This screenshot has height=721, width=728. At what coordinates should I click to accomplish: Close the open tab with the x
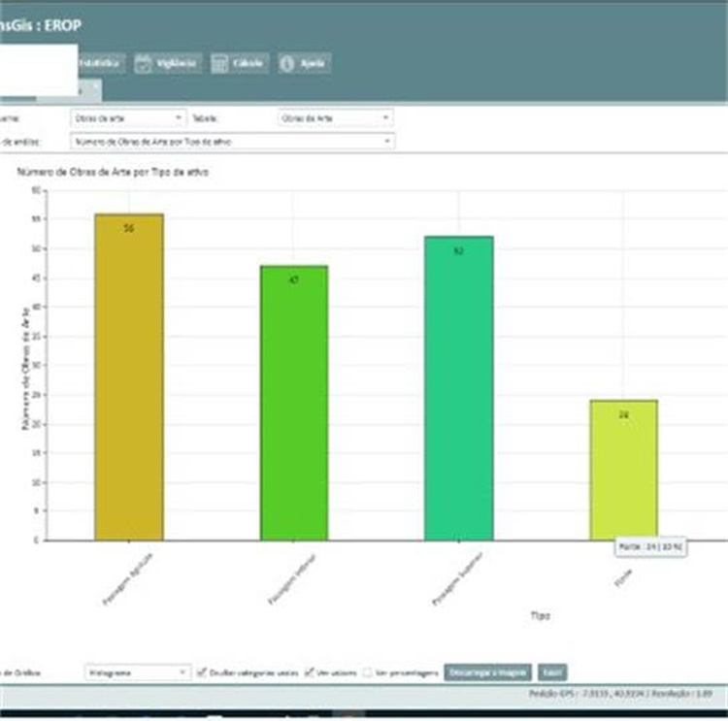(94, 87)
